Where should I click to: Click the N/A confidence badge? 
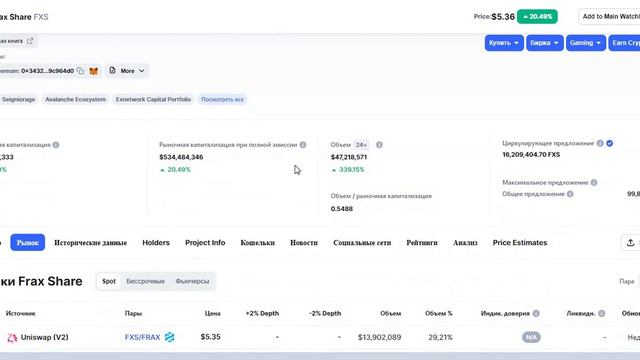(x=531, y=338)
